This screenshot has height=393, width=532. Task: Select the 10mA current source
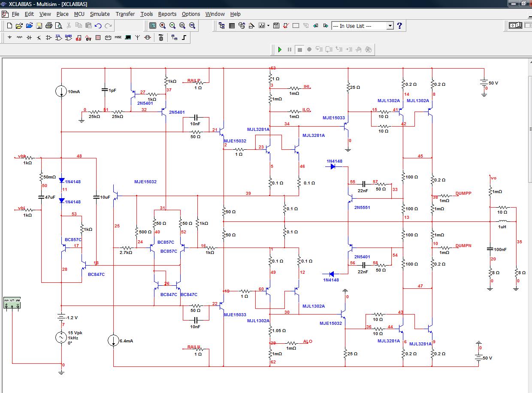[62, 91]
